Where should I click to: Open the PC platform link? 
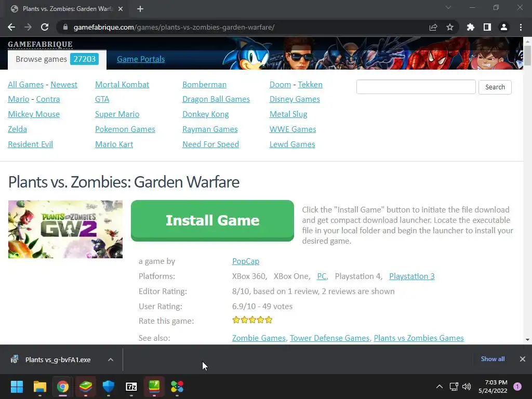[322, 276]
